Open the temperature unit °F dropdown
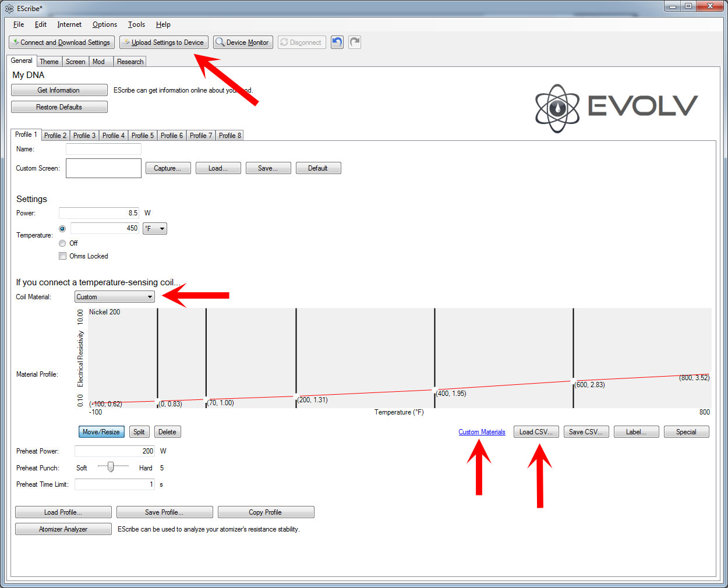The width and height of the screenshot is (728, 588). (155, 229)
